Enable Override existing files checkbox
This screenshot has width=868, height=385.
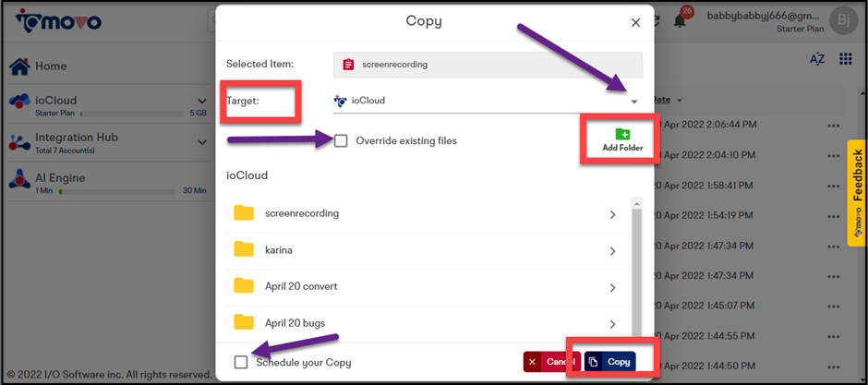(x=341, y=141)
